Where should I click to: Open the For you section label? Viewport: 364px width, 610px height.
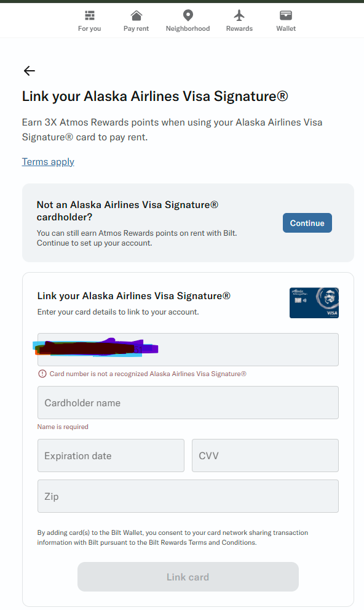[89, 28]
